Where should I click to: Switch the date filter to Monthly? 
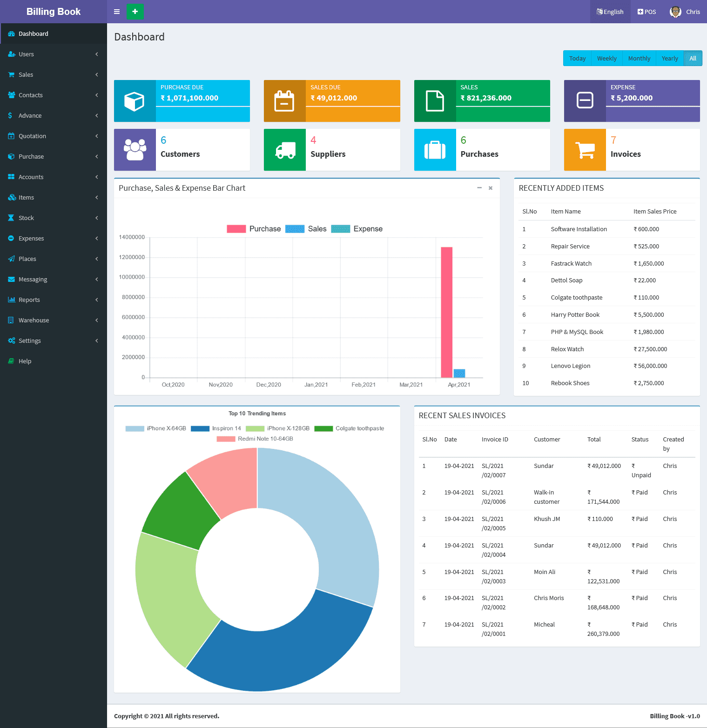(639, 58)
